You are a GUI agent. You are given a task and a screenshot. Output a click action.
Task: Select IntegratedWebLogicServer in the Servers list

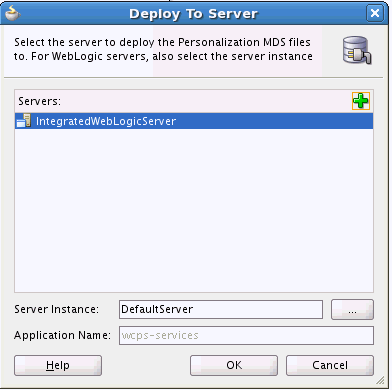(194, 121)
